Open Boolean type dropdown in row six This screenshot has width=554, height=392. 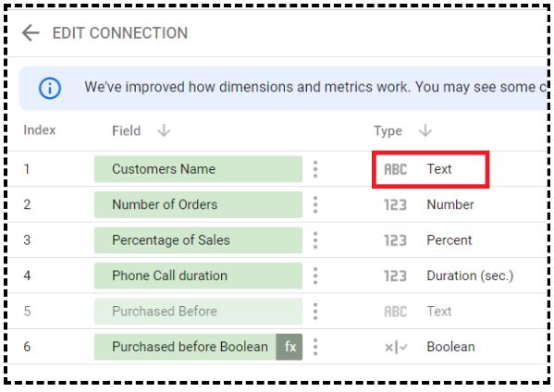(429, 347)
